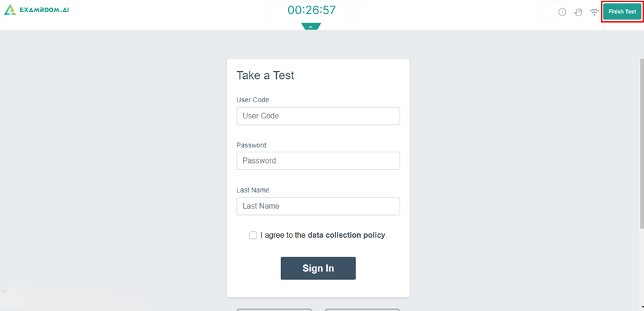644x311 pixels.
Task: Tick the data collection agreement checkbox
Action: 253,236
